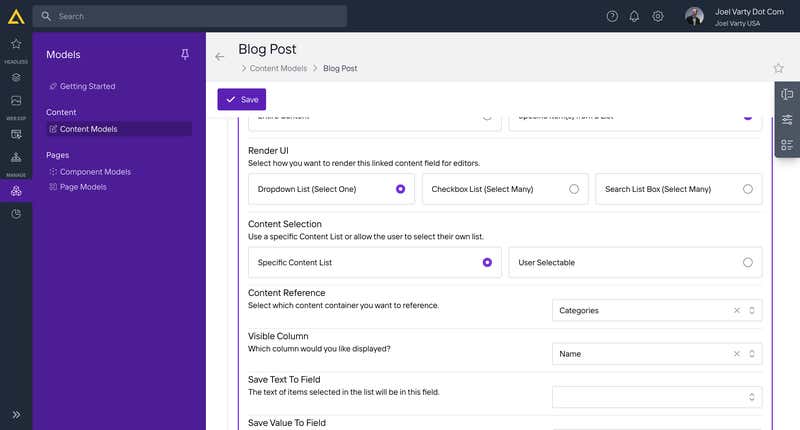Go to Content Models breadcrumb link

pyautogui.click(x=279, y=69)
